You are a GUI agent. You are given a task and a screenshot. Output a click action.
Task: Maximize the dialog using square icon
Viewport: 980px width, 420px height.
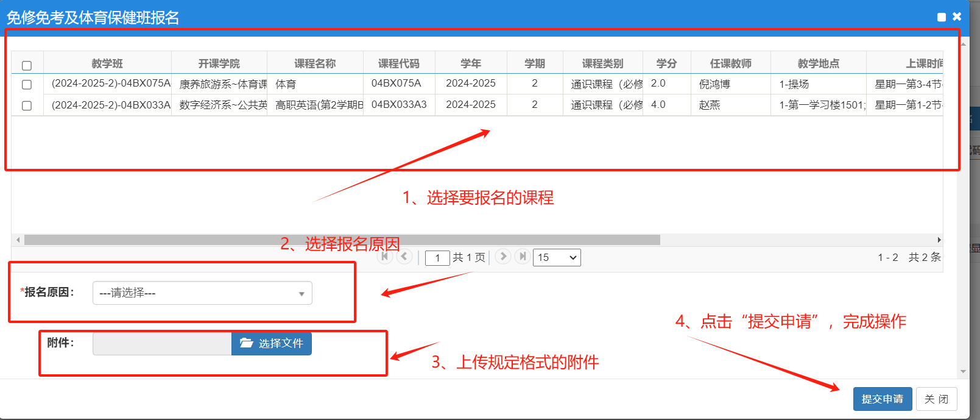click(942, 17)
